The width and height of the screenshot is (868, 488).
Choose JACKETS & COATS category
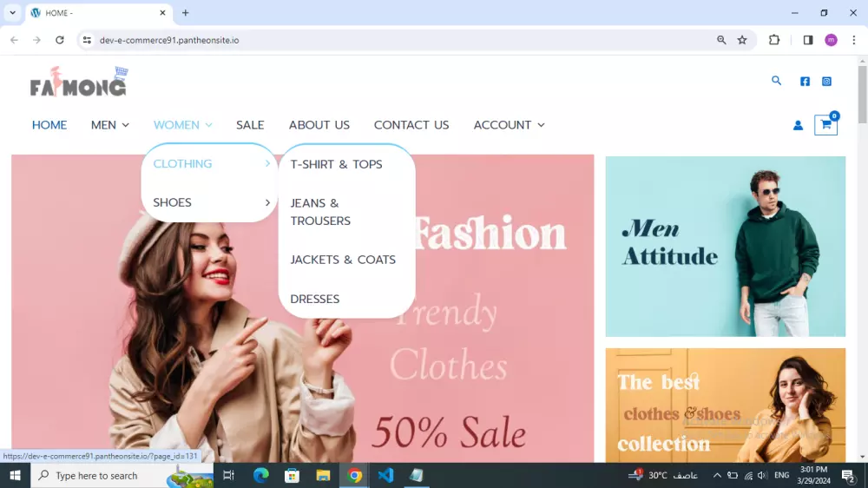(343, 260)
